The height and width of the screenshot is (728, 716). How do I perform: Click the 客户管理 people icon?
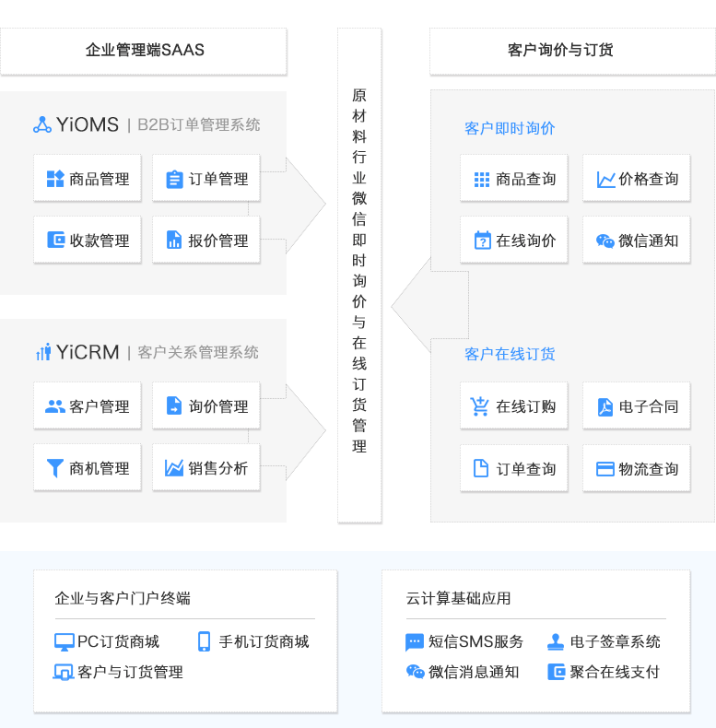coord(55,406)
